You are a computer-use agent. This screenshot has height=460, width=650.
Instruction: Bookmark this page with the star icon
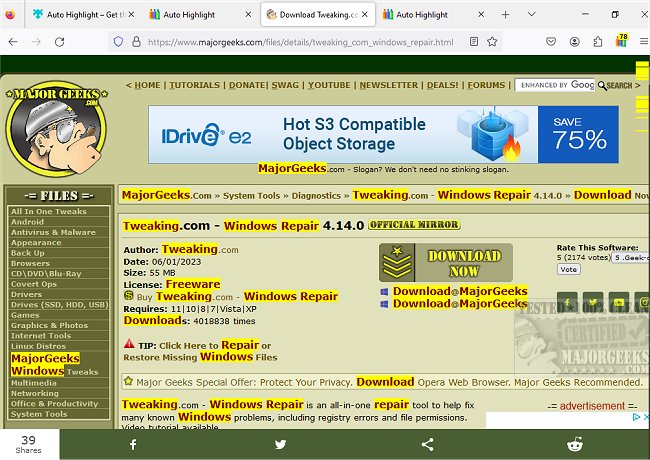point(492,41)
